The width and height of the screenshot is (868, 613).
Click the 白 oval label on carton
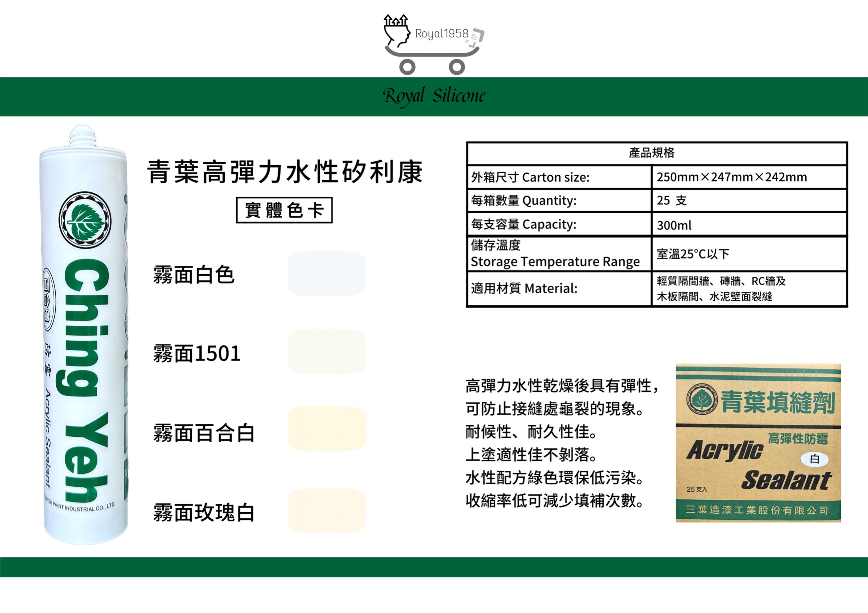click(x=815, y=459)
